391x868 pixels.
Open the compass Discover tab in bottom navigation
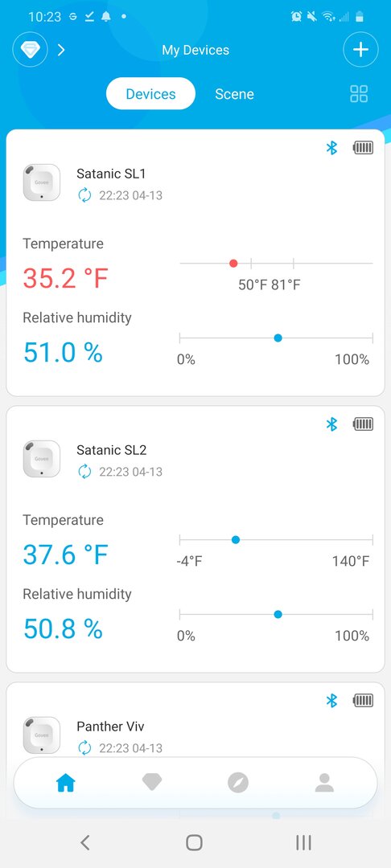(x=238, y=783)
